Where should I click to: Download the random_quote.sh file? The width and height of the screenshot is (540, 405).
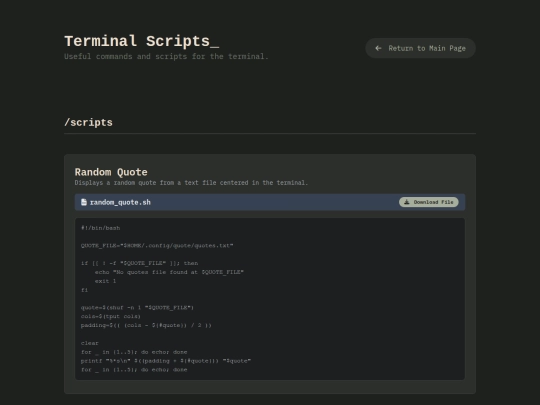tap(428, 202)
